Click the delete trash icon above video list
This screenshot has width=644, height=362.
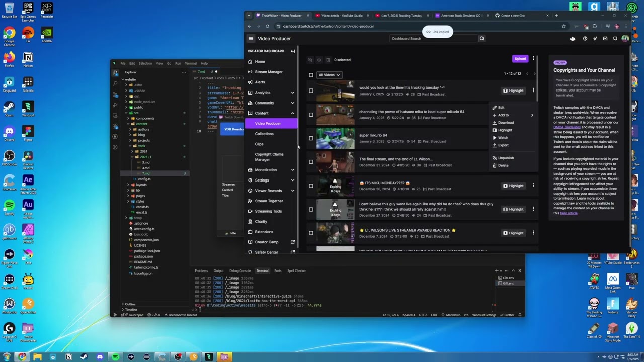(328, 60)
